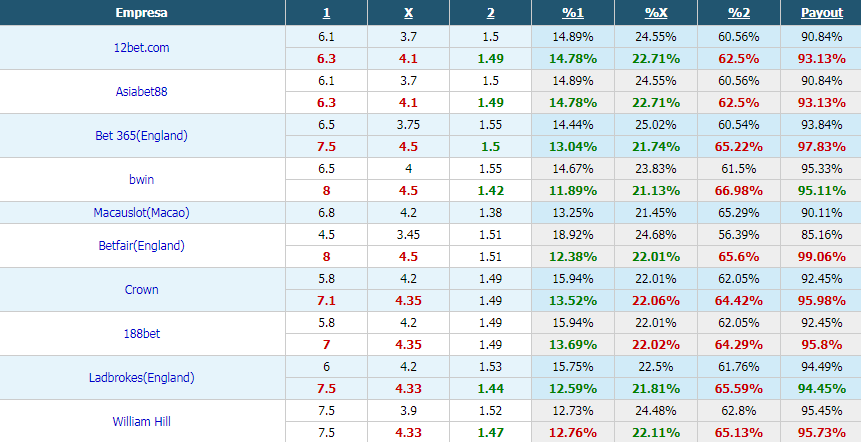The height and width of the screenshot is (442, 861).
Task: Sort by the '2' column header
Action: tap(490, 13)
